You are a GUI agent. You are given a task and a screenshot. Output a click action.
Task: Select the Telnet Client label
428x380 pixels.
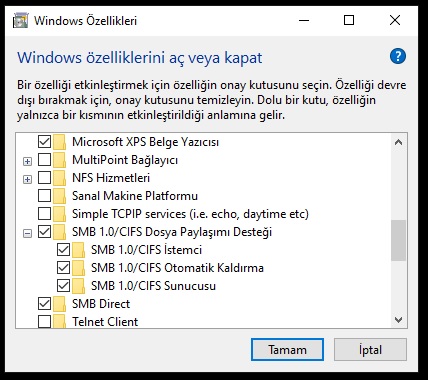tap(105, 322)
